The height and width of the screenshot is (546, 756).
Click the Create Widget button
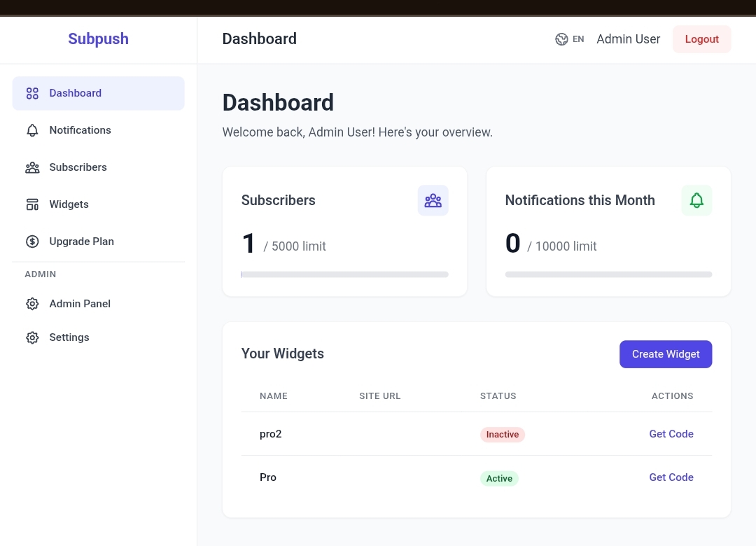point(666,354)
